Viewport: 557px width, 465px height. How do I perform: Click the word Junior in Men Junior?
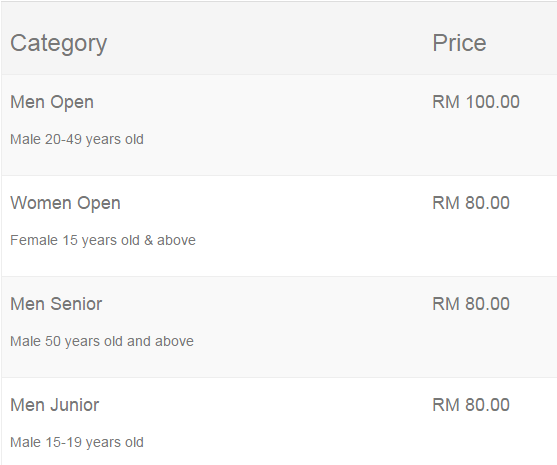[x=75, y=405]
